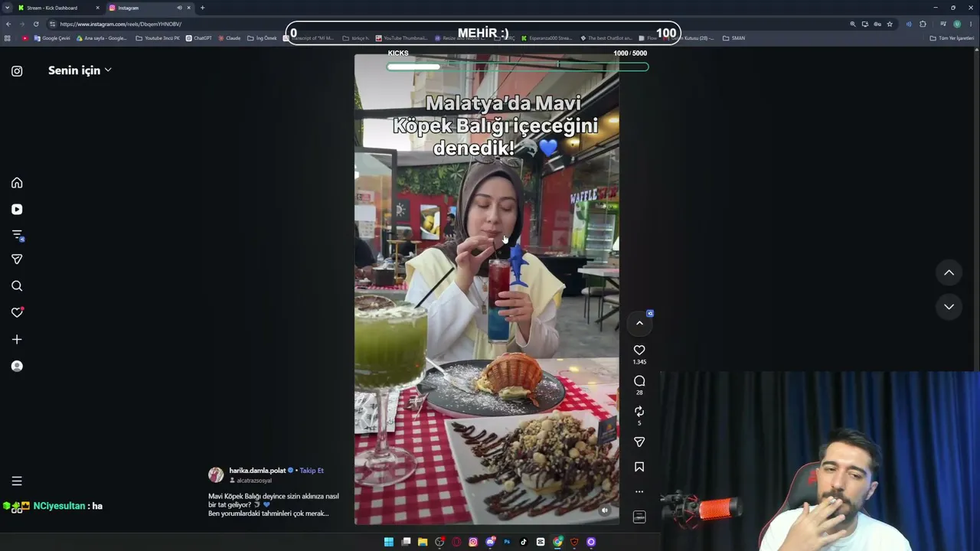Viewport: 980px width, 551px height.
Task: Share the reel via paper-plane icon
Action: 639,442
